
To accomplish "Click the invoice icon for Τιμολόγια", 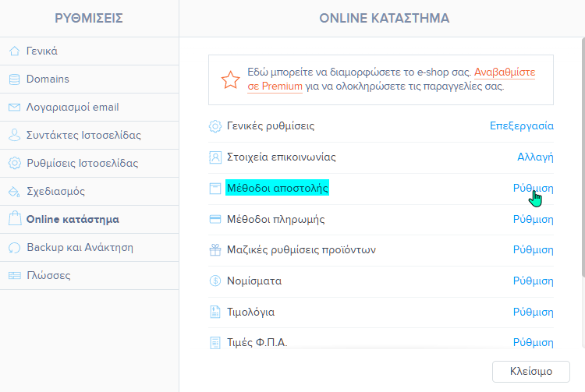I will coord(215,312).
